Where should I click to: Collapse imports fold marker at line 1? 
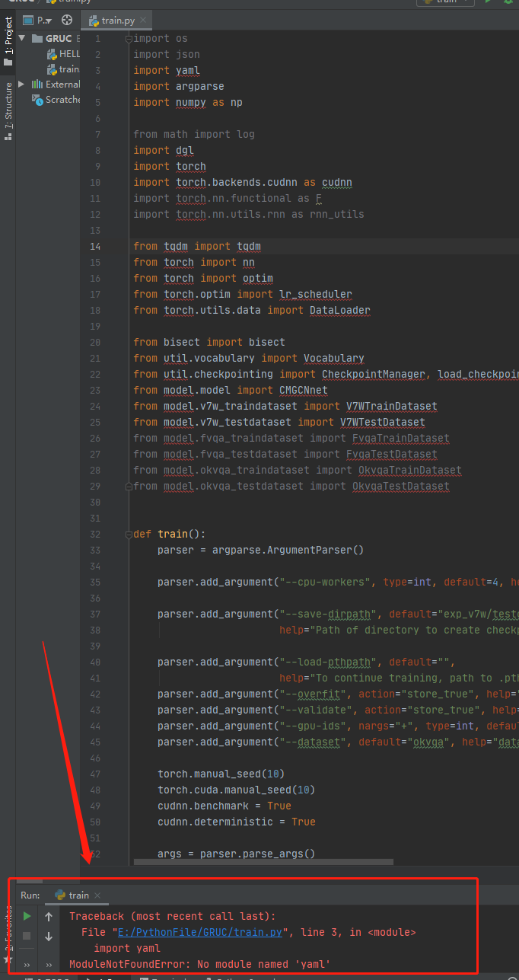pos(129,38)
